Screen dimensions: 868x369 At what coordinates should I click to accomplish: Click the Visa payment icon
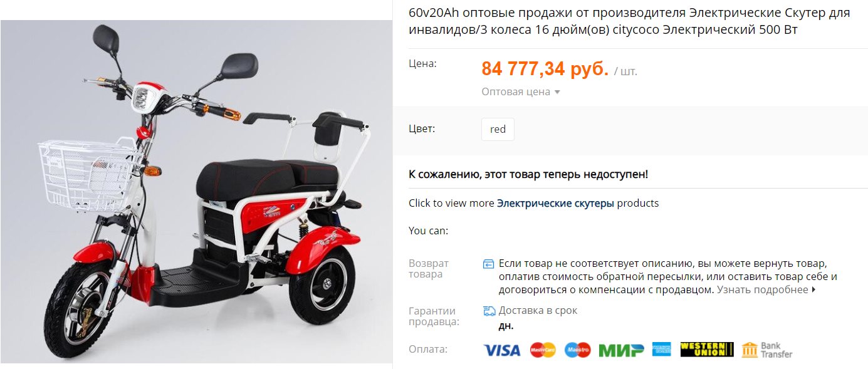pyautogui.click(x=501, y=350)
